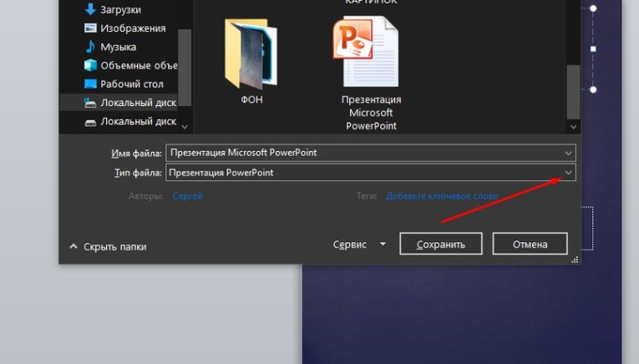Collapse folders with Скрыть папки
Screen dimensions: 639x364
(115, 247)
